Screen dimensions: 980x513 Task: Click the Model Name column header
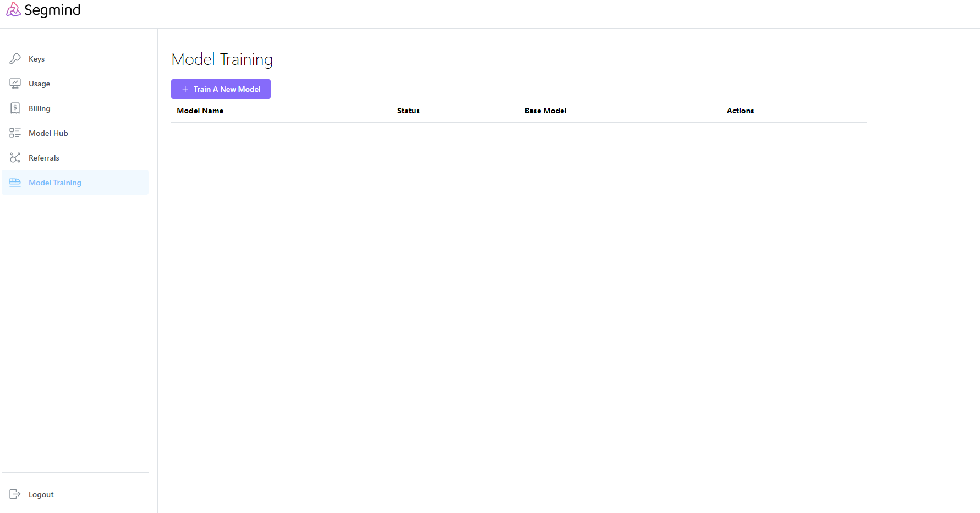[x=200, y=111]
